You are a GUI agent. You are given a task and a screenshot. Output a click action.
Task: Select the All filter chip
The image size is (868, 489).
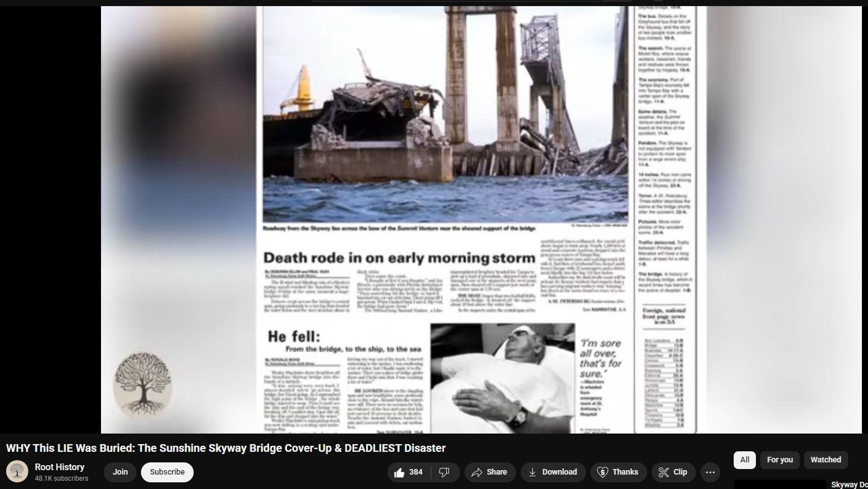coord(745,460)
